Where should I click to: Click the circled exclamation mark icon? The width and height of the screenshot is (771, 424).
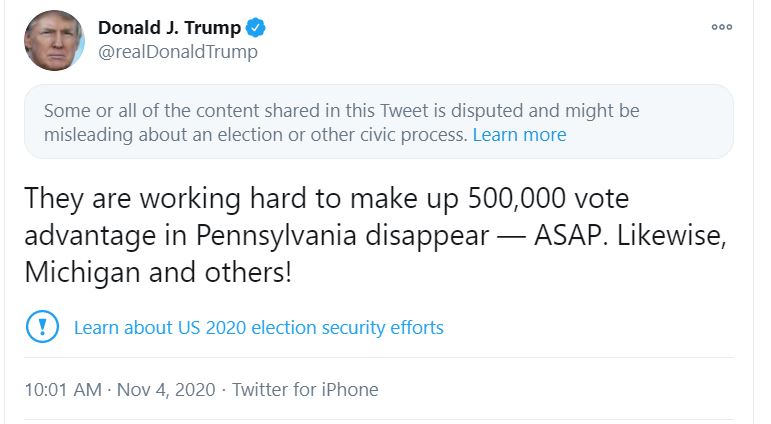[42, 326]
